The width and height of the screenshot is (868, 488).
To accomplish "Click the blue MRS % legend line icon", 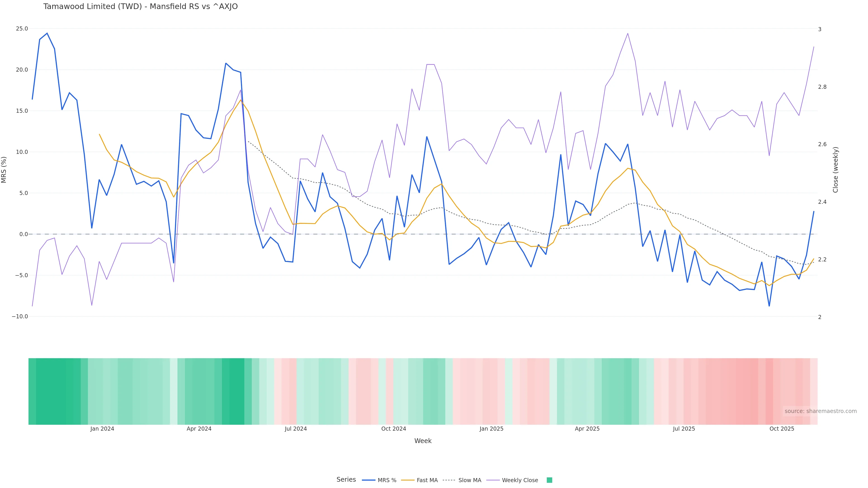I will pos(369,480).
